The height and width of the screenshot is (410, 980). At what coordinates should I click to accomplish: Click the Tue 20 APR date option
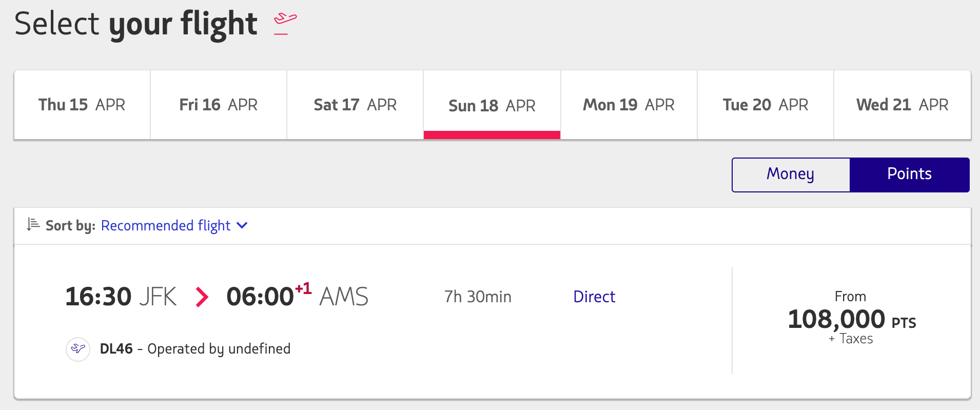[765, 105]
